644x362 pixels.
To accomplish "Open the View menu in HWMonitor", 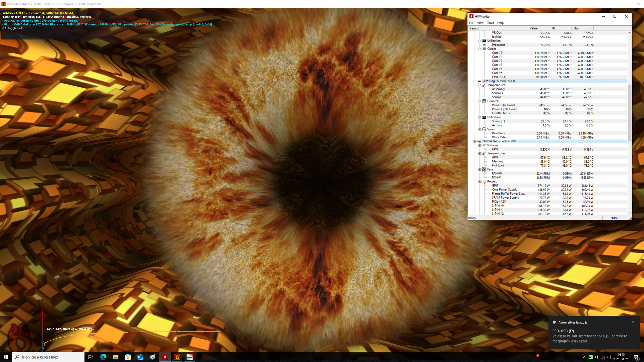I will click(480, 23).
